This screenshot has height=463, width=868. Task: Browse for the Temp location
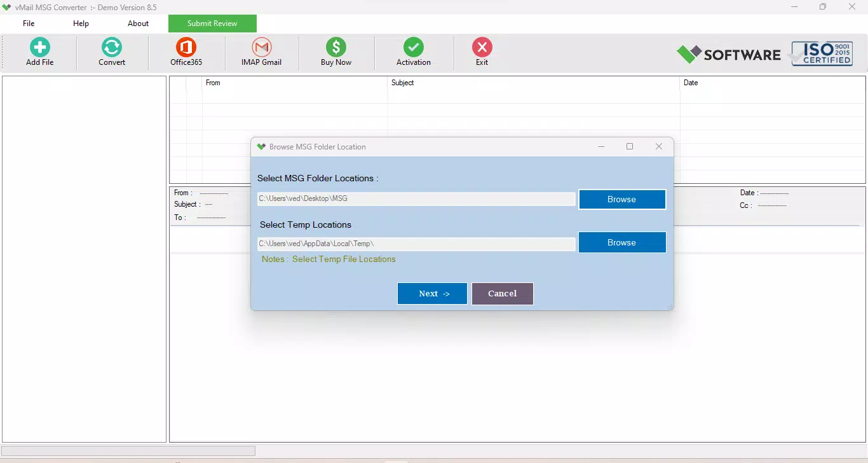[622, 242]
